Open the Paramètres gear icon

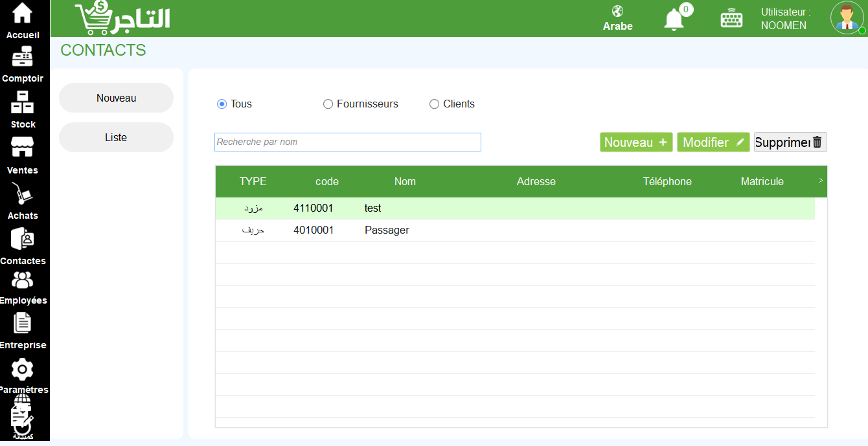23,369
